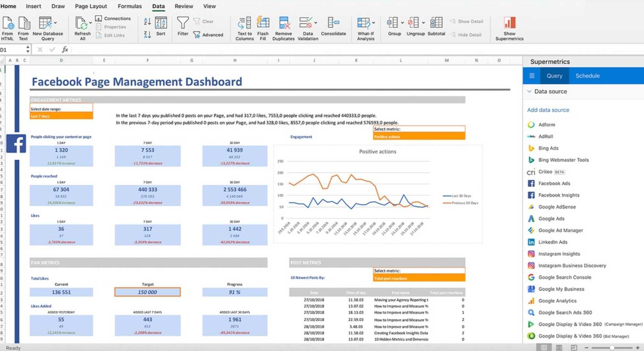This screenshot has width=644, height=351.
Task: Sort descending Z to A
Action: (147, 35)
